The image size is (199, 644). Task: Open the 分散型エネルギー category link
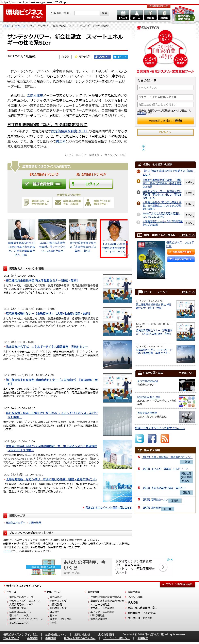(x=16, y=523)
